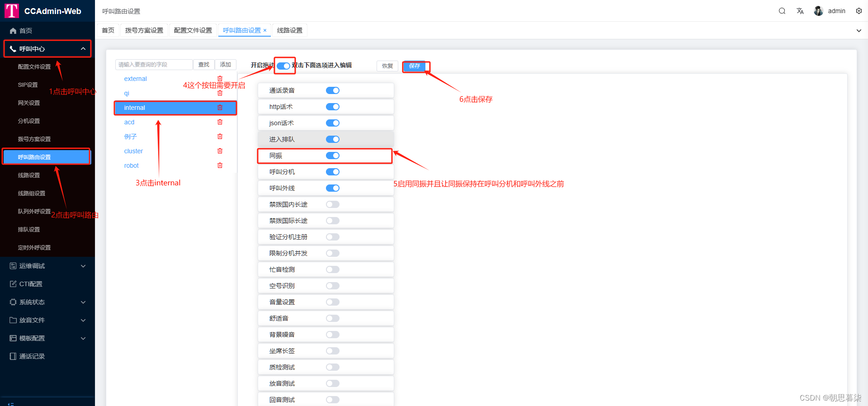Select the acd route entry
The height and width of the screenshot is (406, 868).
click(x=129, y=122)
